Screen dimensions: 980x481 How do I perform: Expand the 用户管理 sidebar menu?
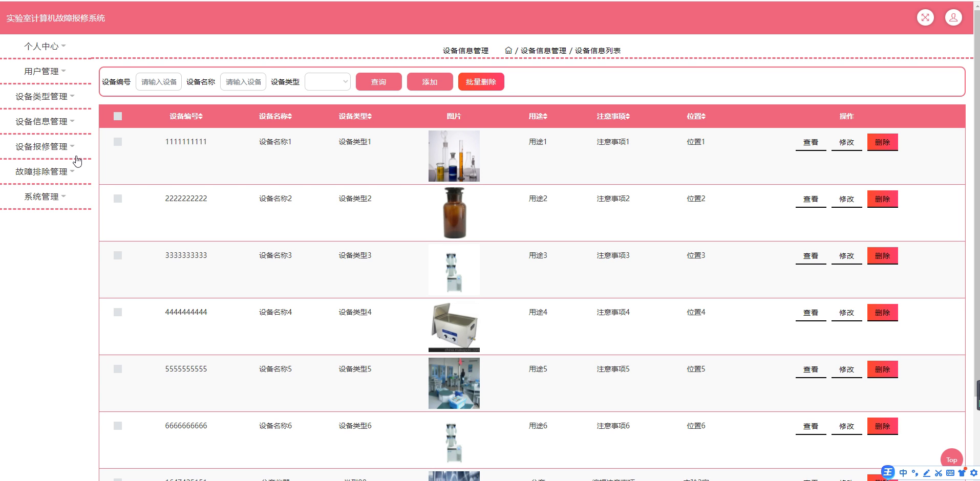click(45, 71)
